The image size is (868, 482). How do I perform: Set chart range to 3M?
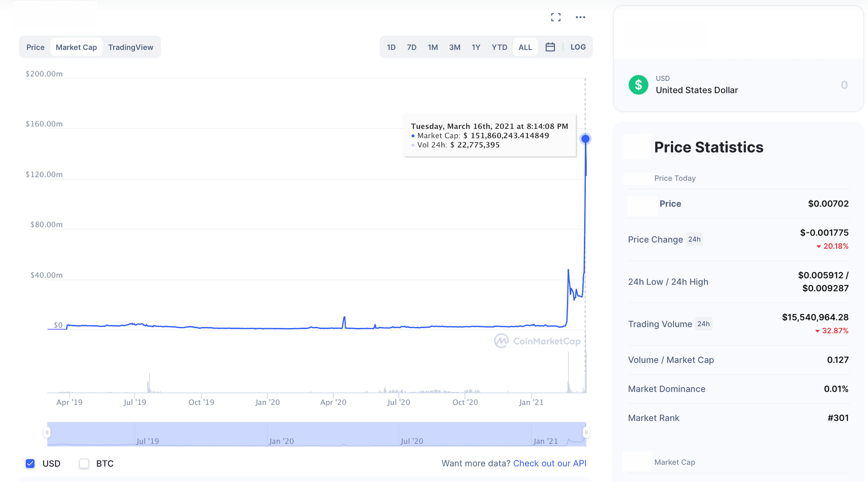[455, 47]
